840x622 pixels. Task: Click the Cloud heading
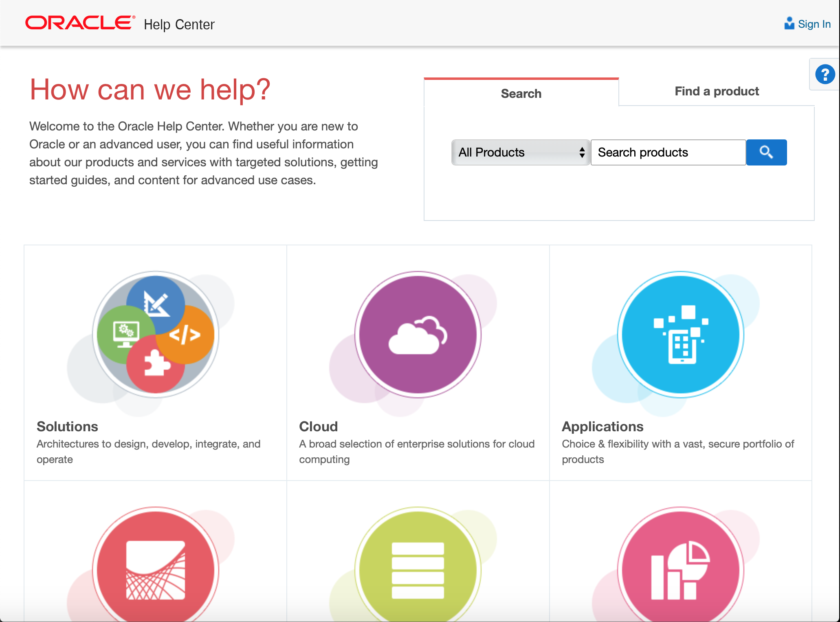click(319, 426)
